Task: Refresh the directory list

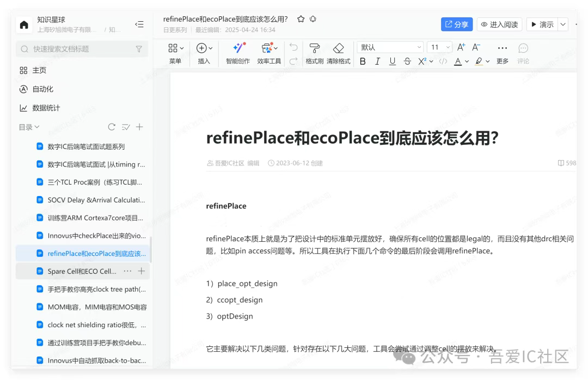Action: (112, 127)
